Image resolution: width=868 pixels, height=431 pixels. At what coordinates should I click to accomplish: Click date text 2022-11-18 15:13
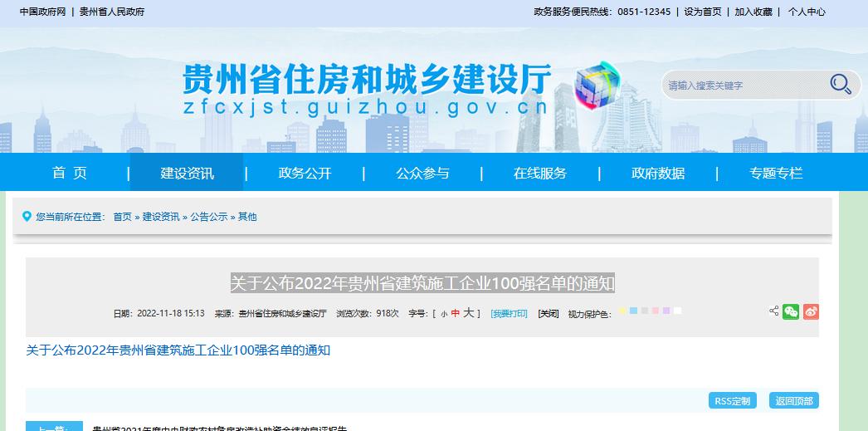coord(170,314)
